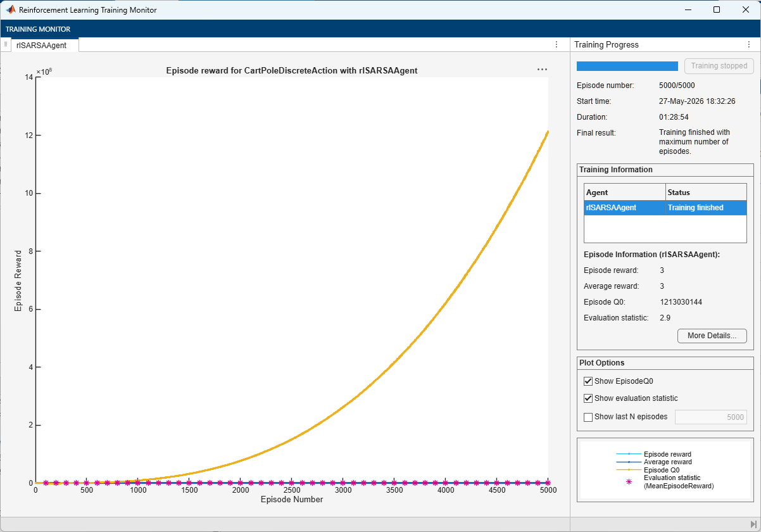Toggle the Show EpisodeQ0 checkbox
This screenshot has width=761, height=532.
(x=588, y=381)
